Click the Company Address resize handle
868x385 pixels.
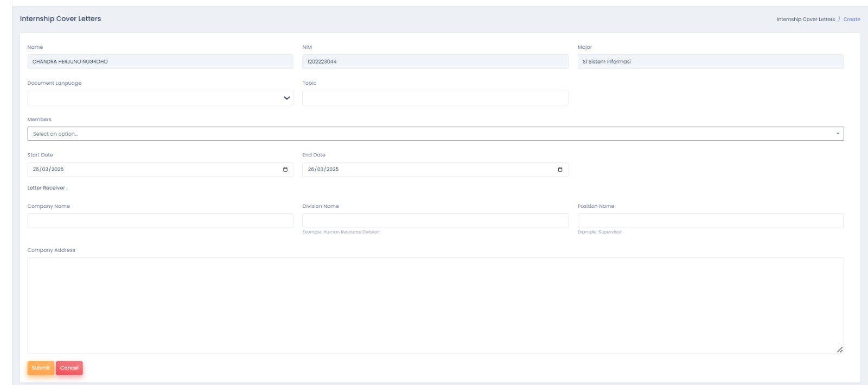(x=839, y=349)
